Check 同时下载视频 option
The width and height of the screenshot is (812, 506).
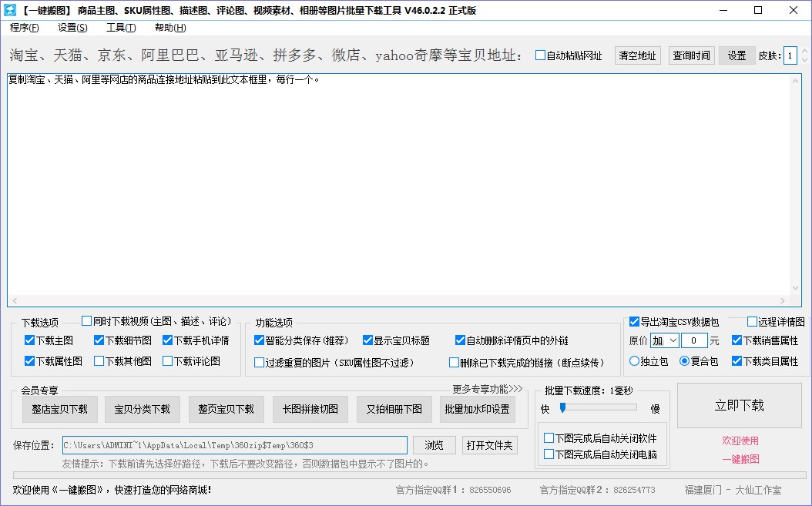(x=89, y=321)
